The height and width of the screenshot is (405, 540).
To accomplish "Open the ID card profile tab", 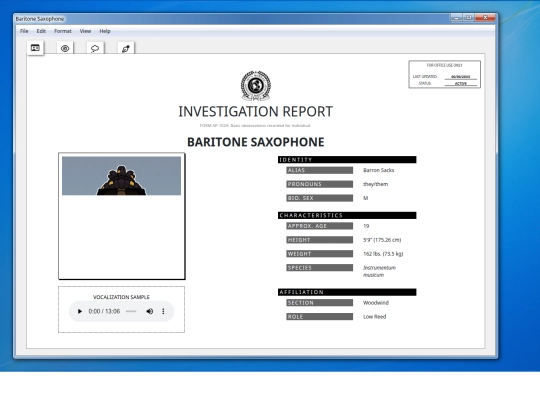I will (x=35, y=48).
